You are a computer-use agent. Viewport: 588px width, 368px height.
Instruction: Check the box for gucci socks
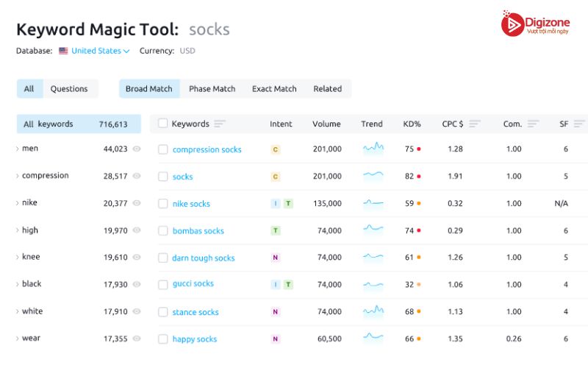(x=162, y=285)
